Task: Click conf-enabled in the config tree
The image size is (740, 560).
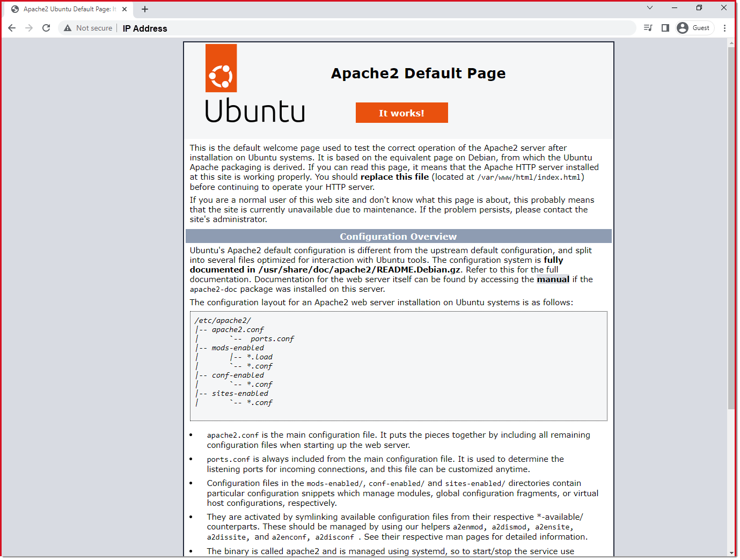Action: 238,375
